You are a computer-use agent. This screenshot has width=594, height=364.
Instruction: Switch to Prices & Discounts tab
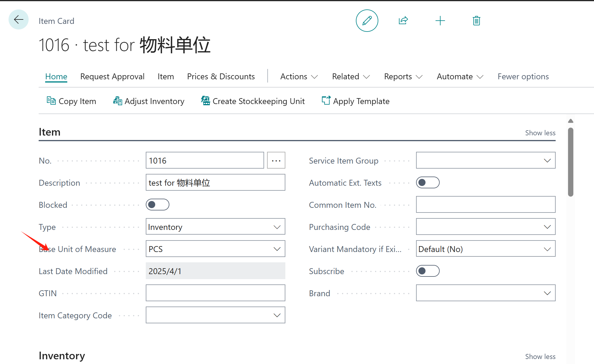[221, 77]
